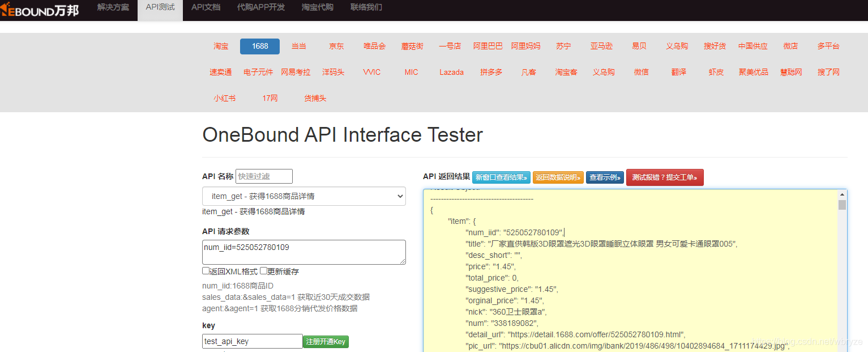Click the result scrollbar up arrow

(842, 194)
